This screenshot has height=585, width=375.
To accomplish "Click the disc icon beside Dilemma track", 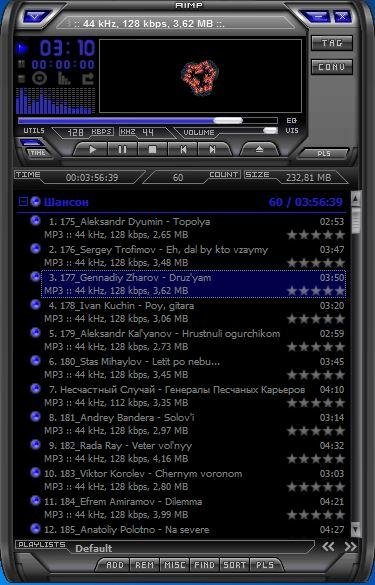I will point(35,500).
